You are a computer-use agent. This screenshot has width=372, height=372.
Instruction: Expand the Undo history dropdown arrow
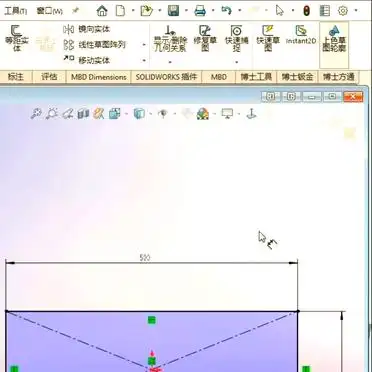[x=239, y=10]
